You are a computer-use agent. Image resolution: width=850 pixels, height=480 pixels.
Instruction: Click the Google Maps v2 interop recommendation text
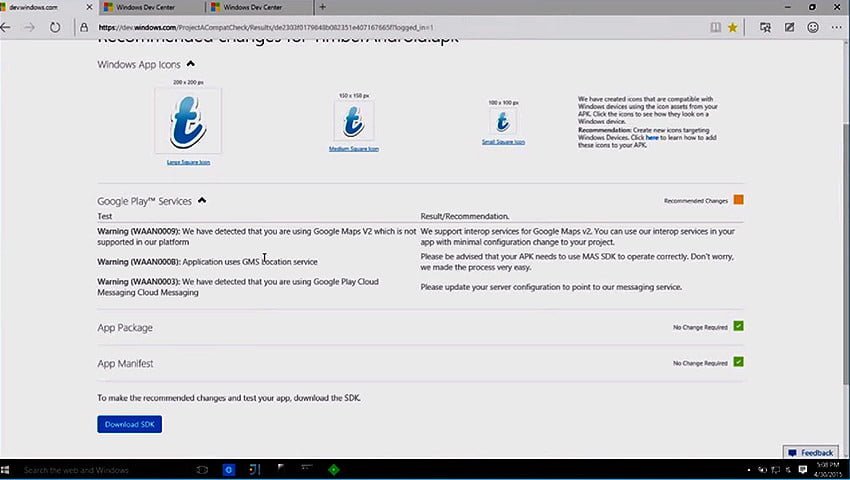point(577,236)
